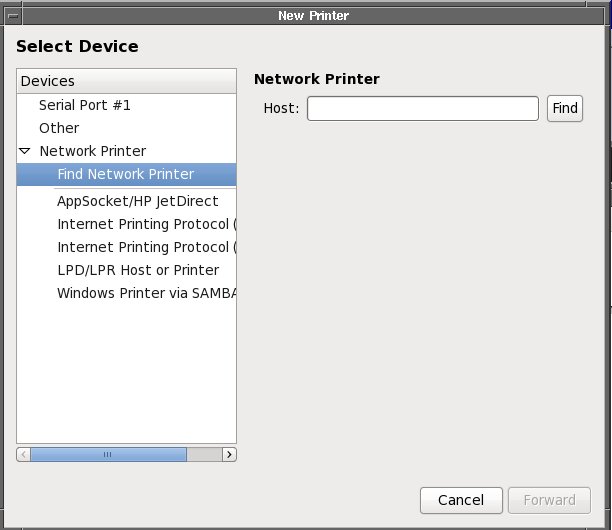Focus the Host text field
Viewport: 612px width, 530px height.
point(422,108)
